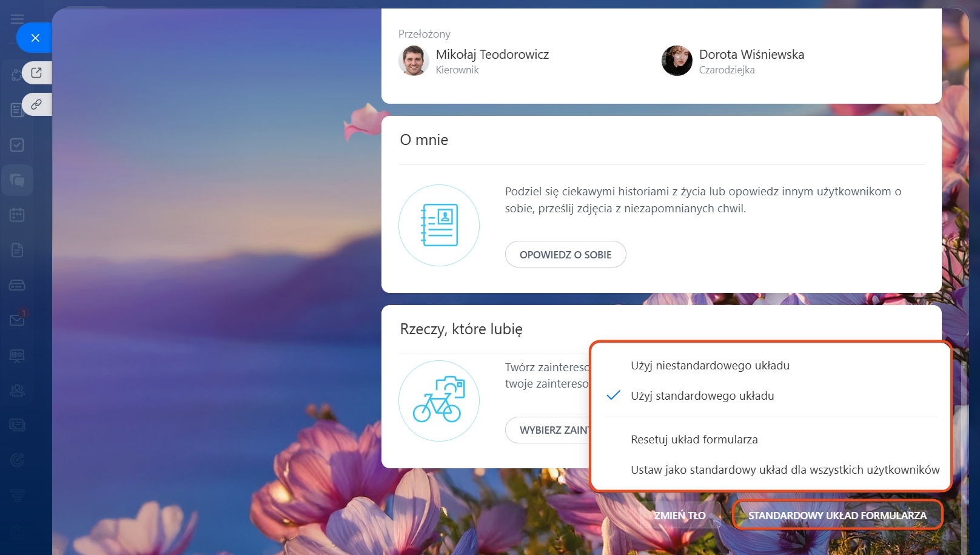
Task: Close the profile slider panel
Action: (x=35, y=38)
